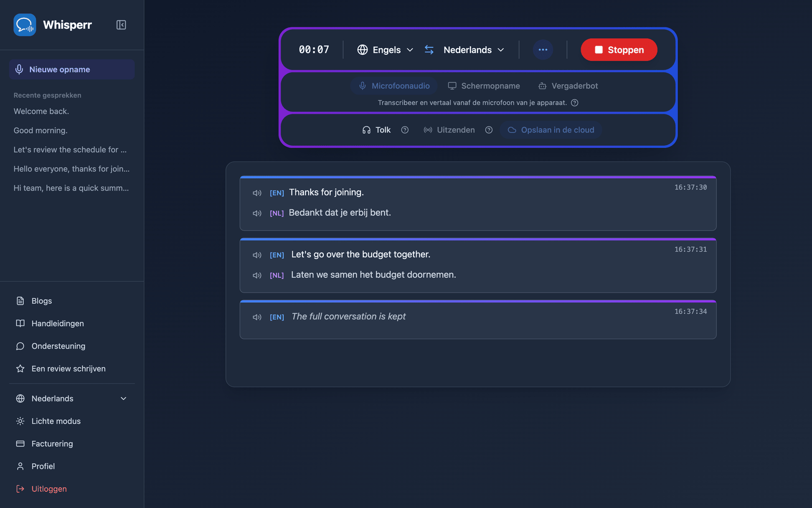
Task: Click the text 'Thanks for joining.'
Action: (326, 193)
